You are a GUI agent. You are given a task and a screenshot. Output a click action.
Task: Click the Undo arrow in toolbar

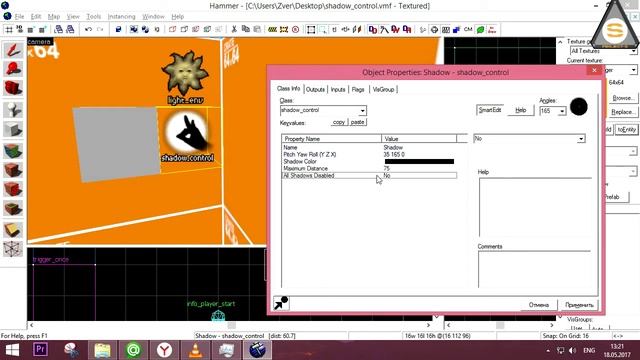click(x=88, y=29)
